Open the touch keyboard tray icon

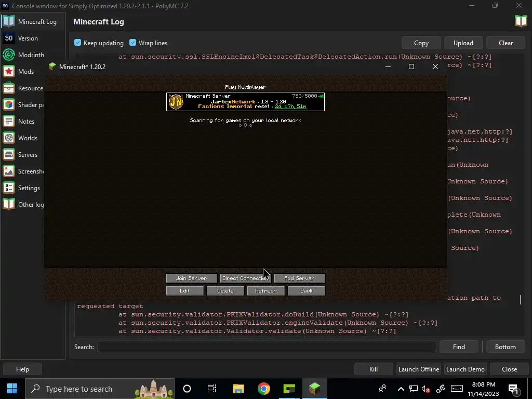pos(457,389)
